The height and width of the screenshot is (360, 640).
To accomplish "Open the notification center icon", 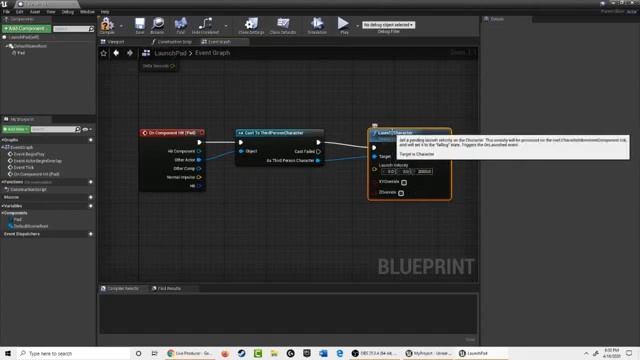I will (x=629, y=353).
